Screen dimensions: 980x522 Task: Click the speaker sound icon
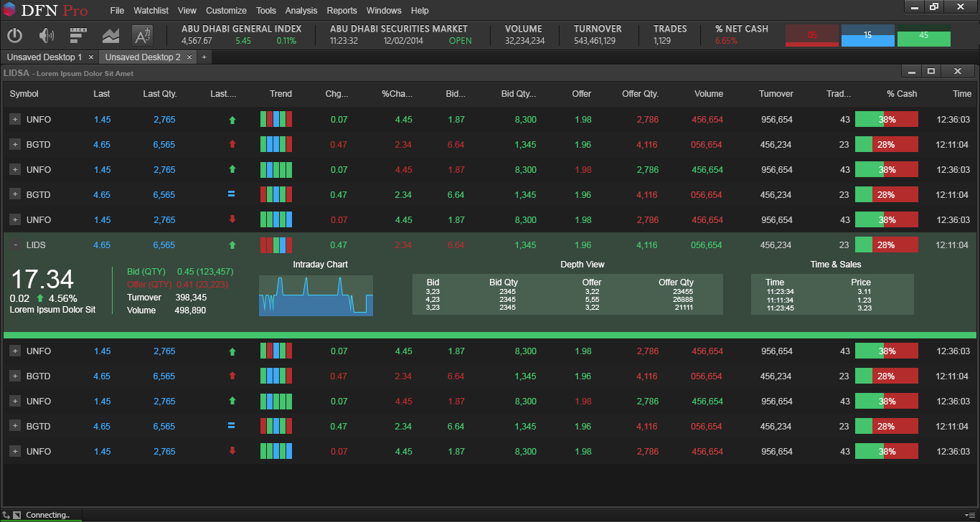pos(47,35)
